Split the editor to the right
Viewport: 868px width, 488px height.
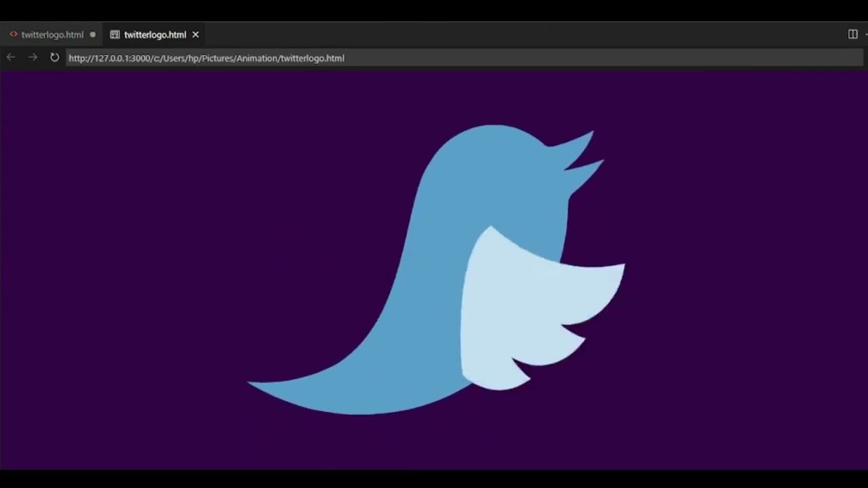click(x=853, y=35)
